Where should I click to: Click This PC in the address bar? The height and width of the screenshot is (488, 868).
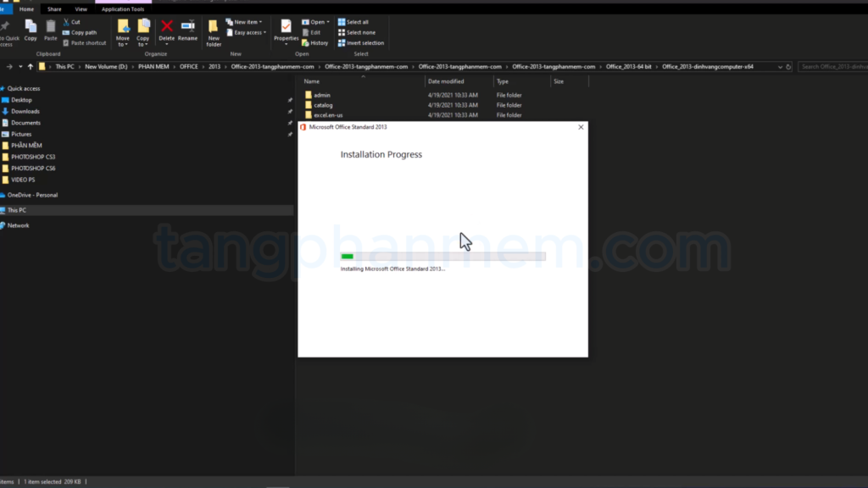(64, 66)
